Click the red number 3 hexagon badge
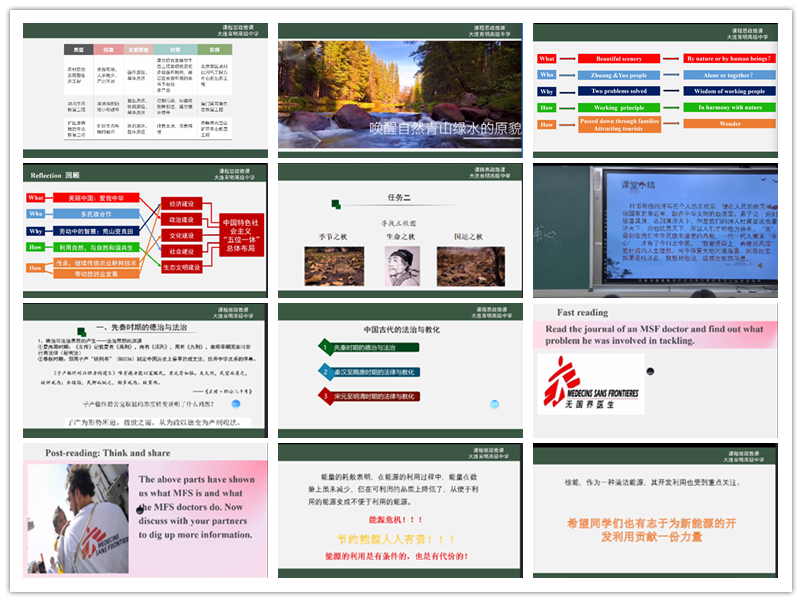The image size is (802, 602). (325, 397)
